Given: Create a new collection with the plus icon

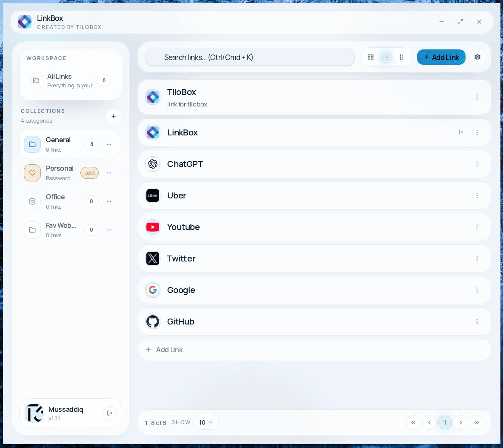Looking at the screenshot, I should (113, 116).
